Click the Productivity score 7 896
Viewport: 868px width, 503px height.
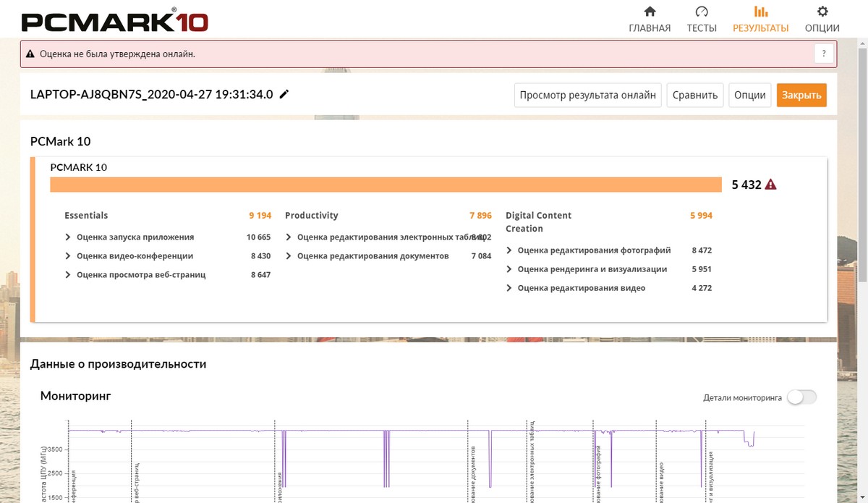(480, 216)
